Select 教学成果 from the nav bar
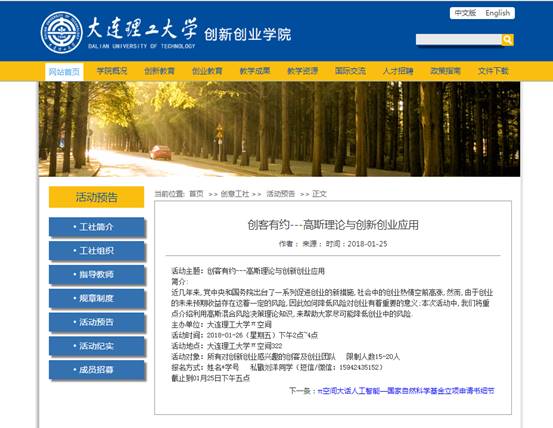 point(255,71)
